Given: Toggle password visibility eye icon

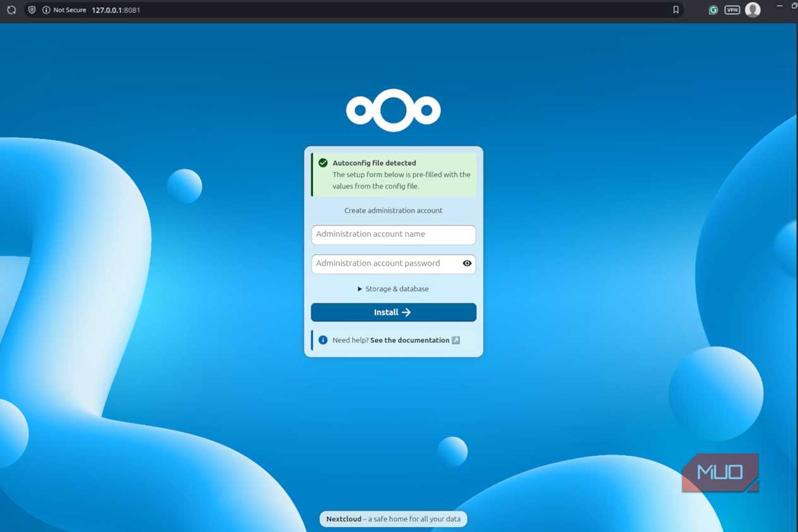Looking at the screenshot, I should pos(467,263).
